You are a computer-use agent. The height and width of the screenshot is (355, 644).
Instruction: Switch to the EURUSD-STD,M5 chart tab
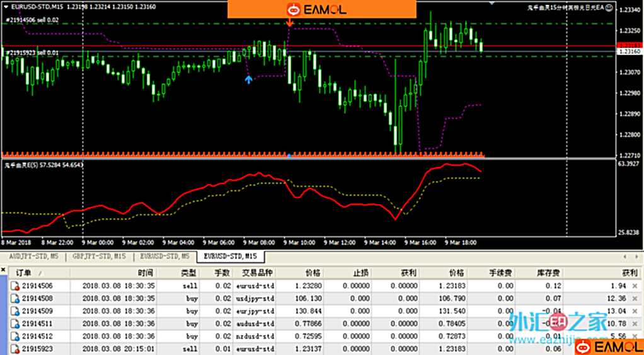tap(165, 257)
